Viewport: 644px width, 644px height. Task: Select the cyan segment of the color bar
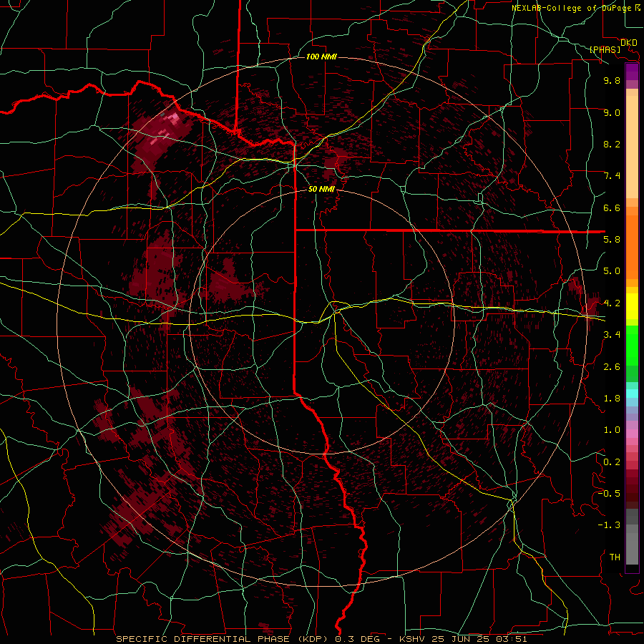point(632,394)
